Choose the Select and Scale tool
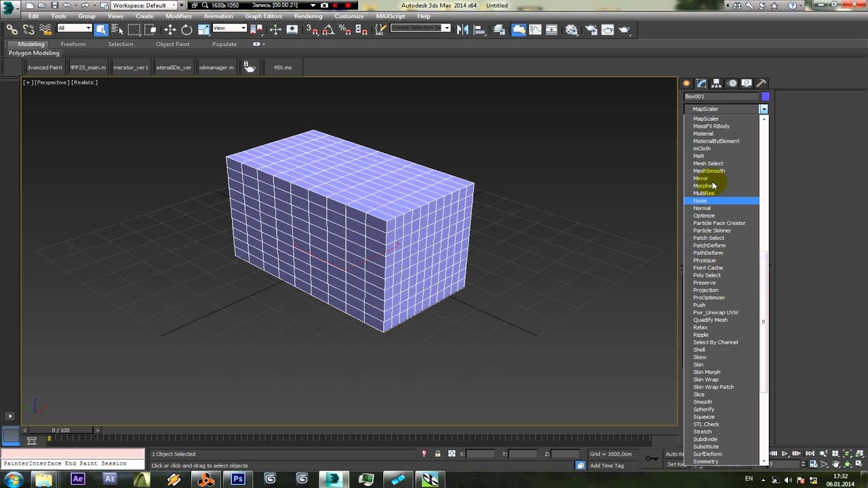The width and height of the screenshot is (868, 488). [203, 29]
